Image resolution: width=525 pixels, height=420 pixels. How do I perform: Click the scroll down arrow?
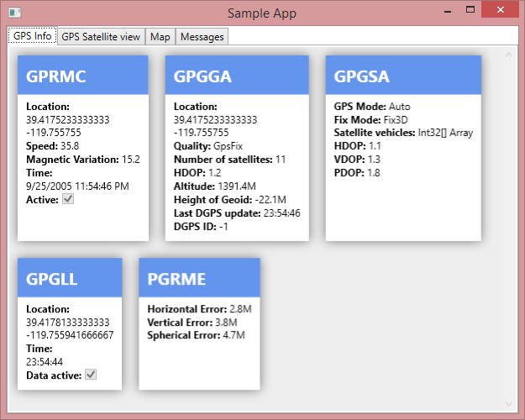(x=508, y=404)
